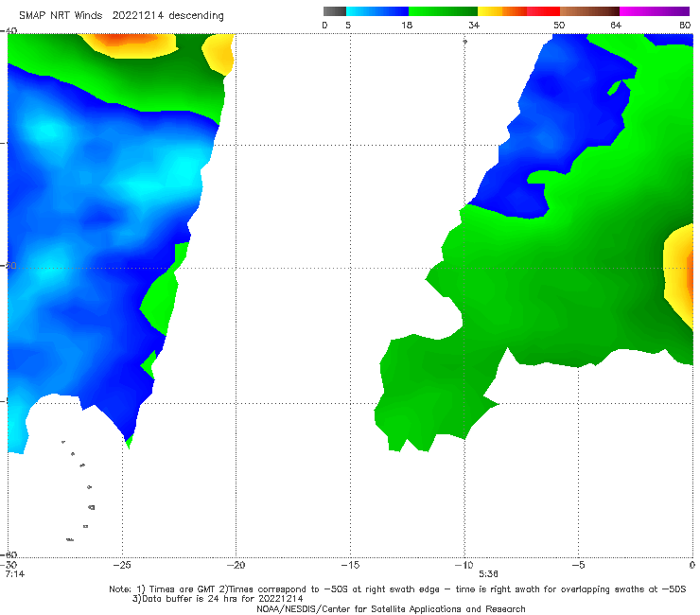Viewport: 700px width, 615px height.
Task: Click the color bar label "34"
Action: [x=474, y=25]
